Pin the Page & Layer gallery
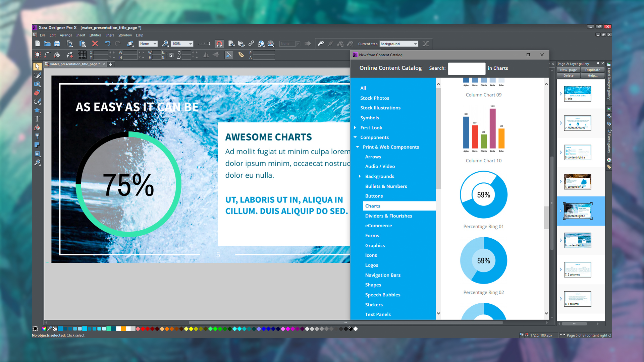This screenshot has width=644, height=362. (x=598, y=63)
